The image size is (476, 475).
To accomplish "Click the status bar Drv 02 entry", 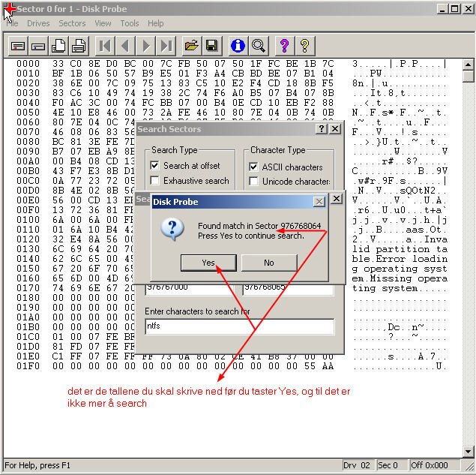I will pyautogui.click(x=358, y=465).
